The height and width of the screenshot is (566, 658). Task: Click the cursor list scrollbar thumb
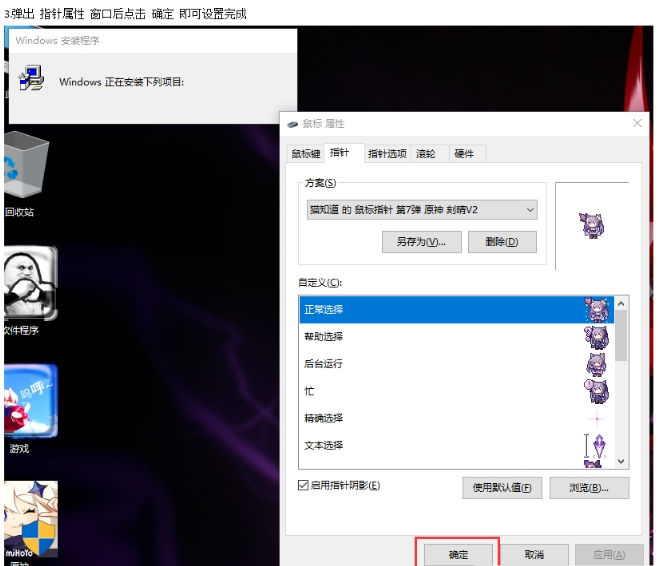point(621,335)
